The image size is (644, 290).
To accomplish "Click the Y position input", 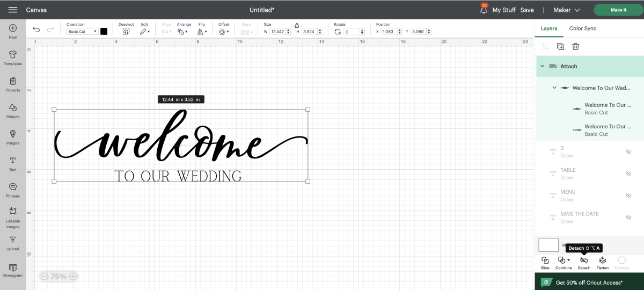I will 422,32.
